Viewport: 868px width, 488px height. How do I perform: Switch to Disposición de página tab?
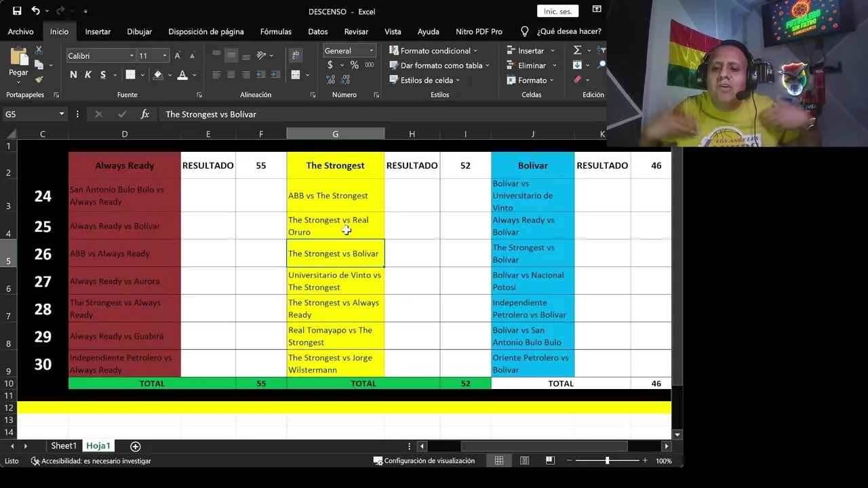pyautogui.click(x=206, y=31)
